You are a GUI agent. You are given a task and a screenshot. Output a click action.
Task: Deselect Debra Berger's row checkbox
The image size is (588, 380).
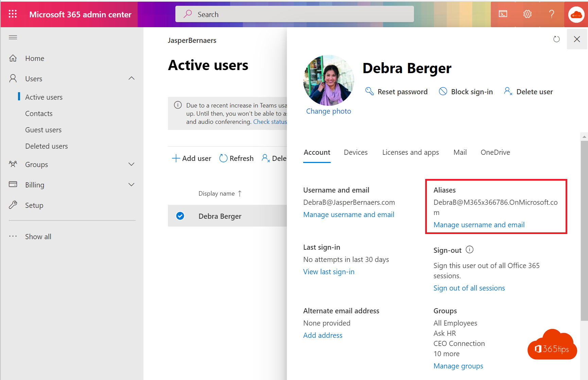tap(180, 216)
